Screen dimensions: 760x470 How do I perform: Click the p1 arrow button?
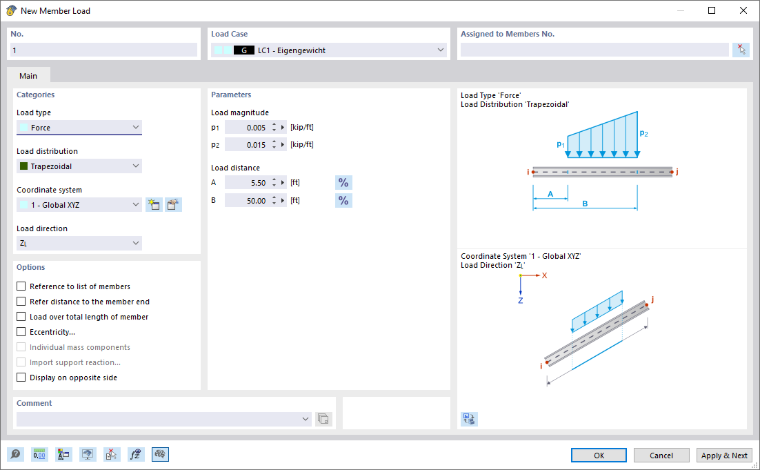(x=283, y=127)
